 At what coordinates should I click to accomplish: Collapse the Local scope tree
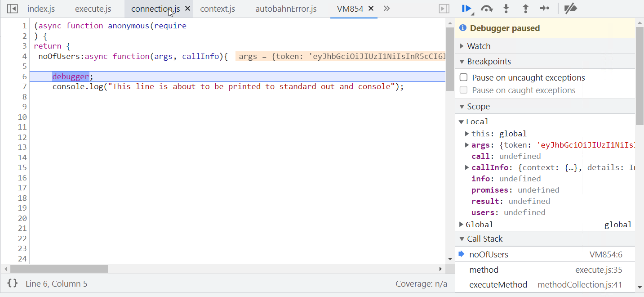(461, 121)
